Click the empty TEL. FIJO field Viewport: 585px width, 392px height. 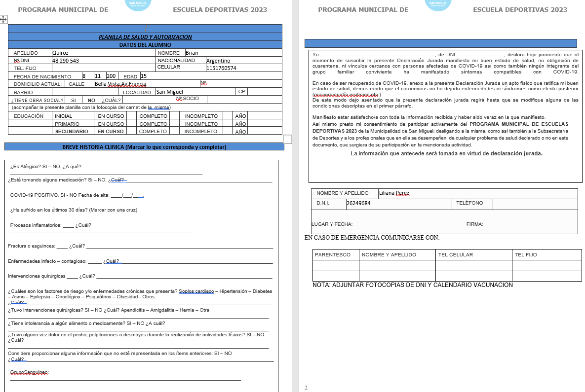pyautogui.click(x=103, y=68)
